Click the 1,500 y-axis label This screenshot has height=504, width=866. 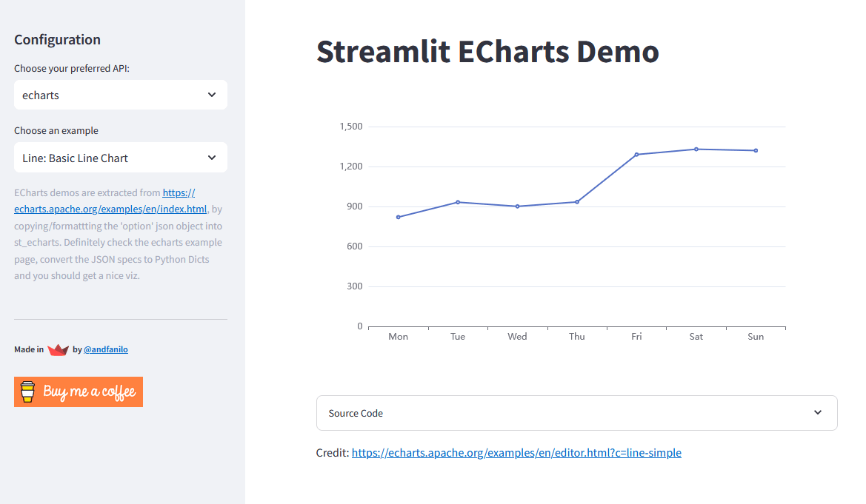tap(351, 127)
